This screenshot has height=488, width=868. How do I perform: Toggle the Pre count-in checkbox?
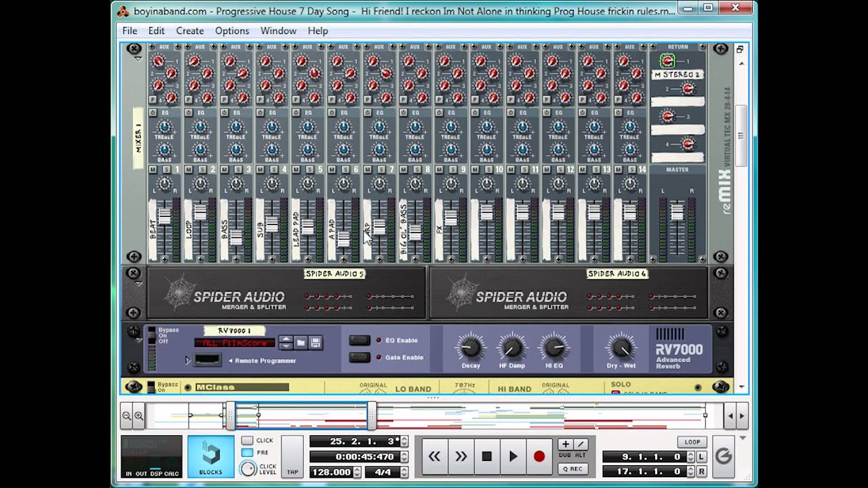248,452
